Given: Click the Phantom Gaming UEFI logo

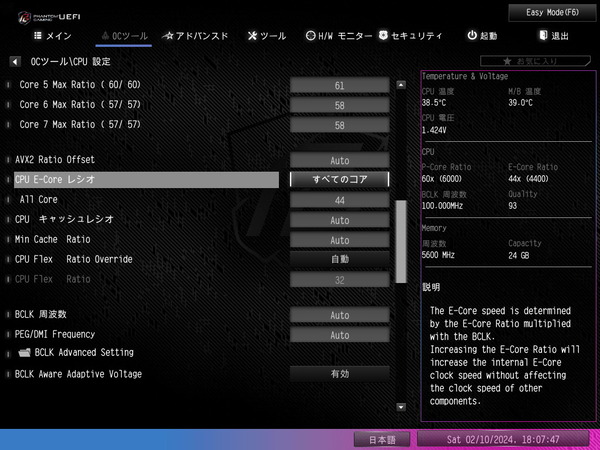Looking at the screenshot, I should click(x=50, y=13).
